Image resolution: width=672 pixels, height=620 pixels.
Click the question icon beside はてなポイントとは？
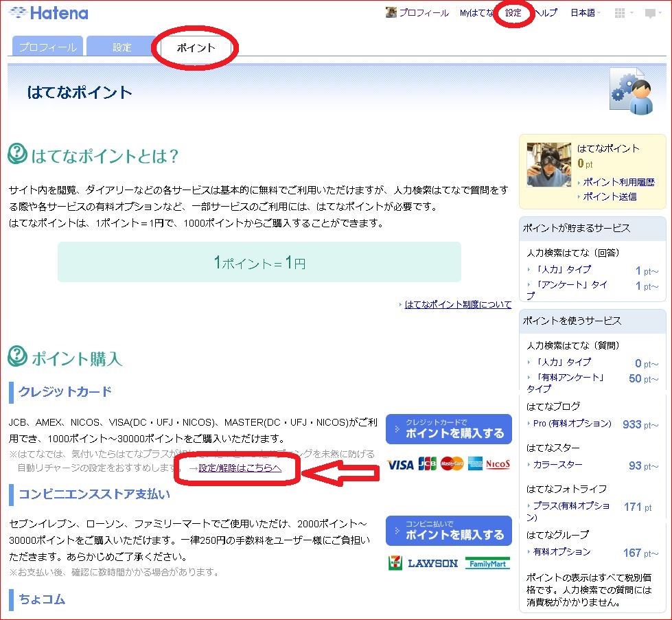(18, 154)
